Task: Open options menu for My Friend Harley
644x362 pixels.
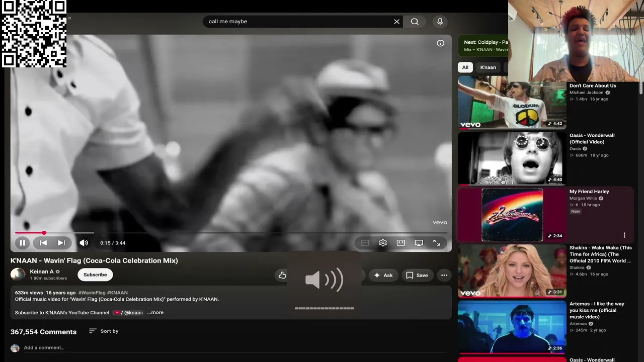Action: 624,235
